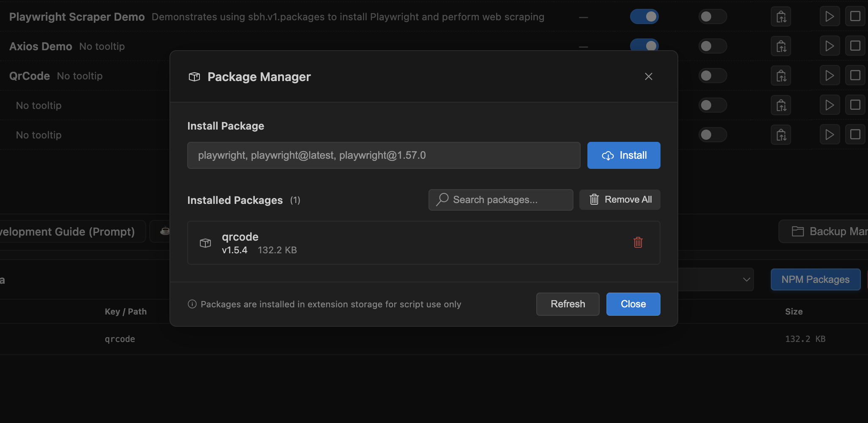The height and width of the screenshot is (423, 868).
Task: Run the Playwright Scraper Demo script
Action: pos(830,16)
